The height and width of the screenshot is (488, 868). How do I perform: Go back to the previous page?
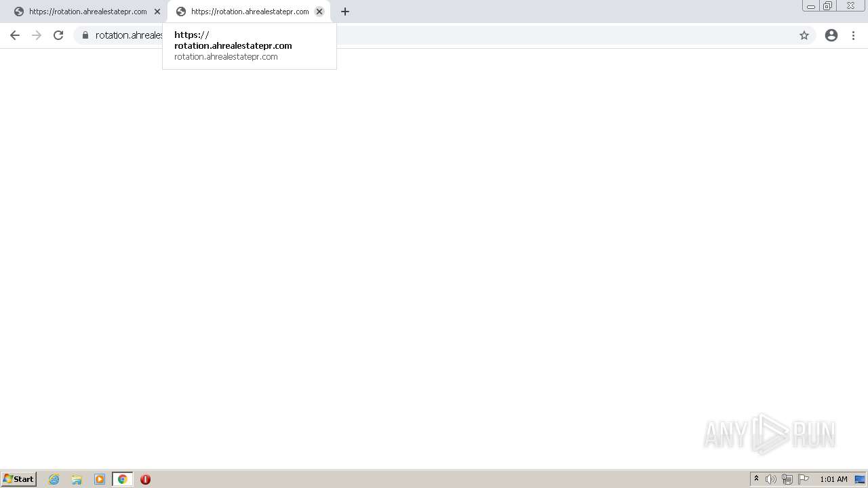pyautogui.click(x=15, y=35)
